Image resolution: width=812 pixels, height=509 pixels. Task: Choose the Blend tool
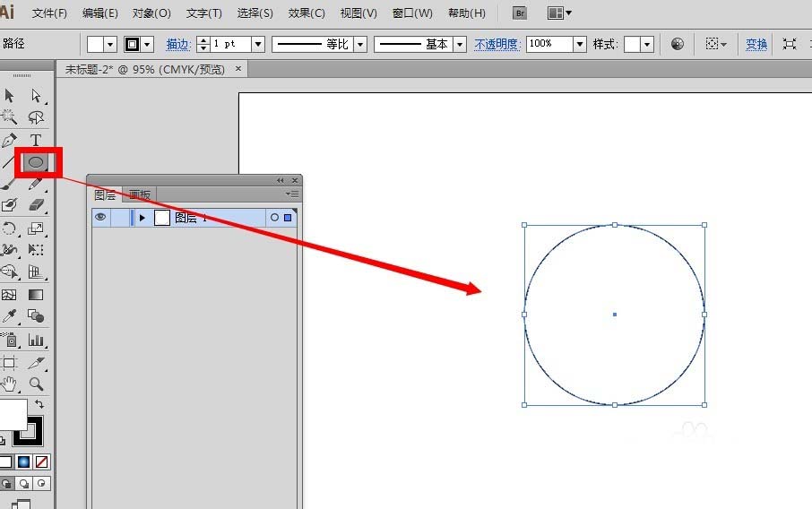[x=36, y=315]
